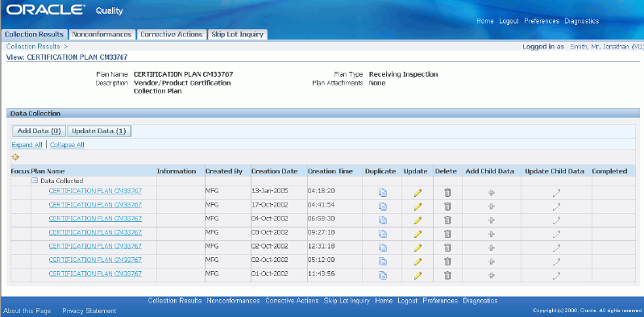The width and height of the screenshot is (644, 317).
Task: Update child data for the 13-Jan-2005 row
Action: point(556,193)
